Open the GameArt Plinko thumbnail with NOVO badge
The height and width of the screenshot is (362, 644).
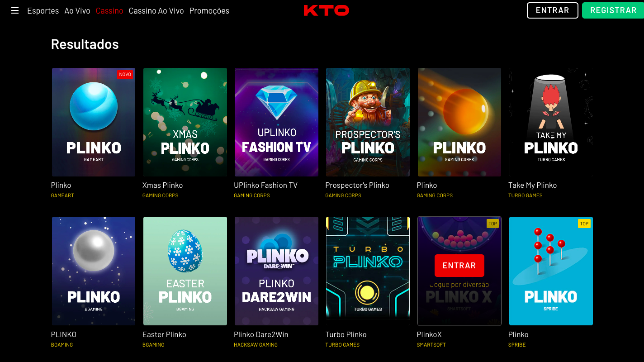click(x=94, y=122)
